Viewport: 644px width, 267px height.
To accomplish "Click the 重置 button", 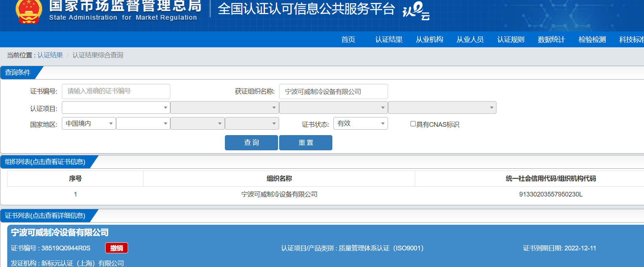I will point(306,143).
